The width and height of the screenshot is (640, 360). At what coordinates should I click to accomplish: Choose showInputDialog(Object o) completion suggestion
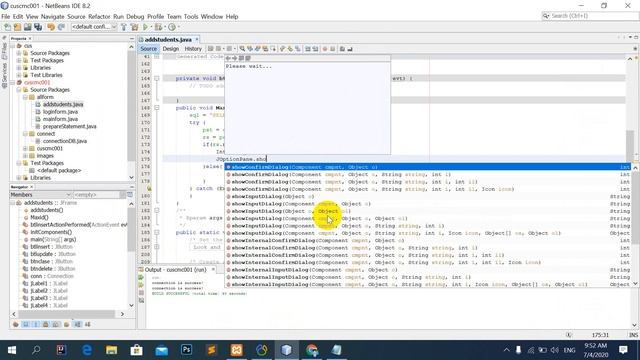coord(428,196)
